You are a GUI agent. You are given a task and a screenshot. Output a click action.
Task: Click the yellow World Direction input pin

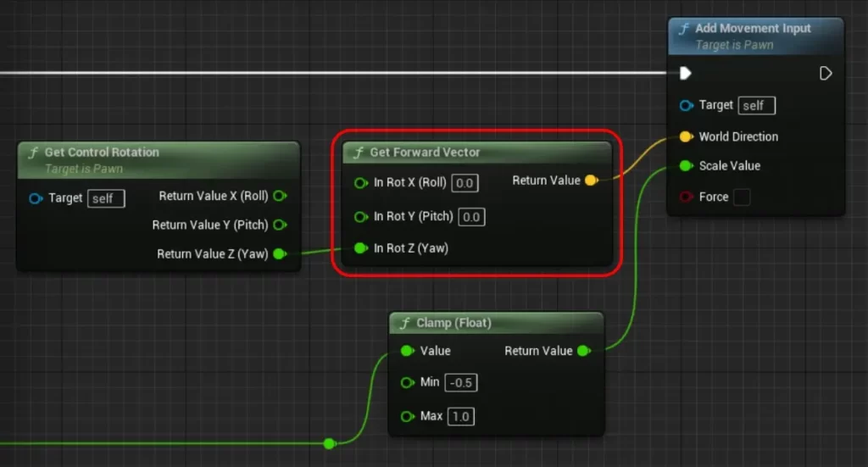686,136
